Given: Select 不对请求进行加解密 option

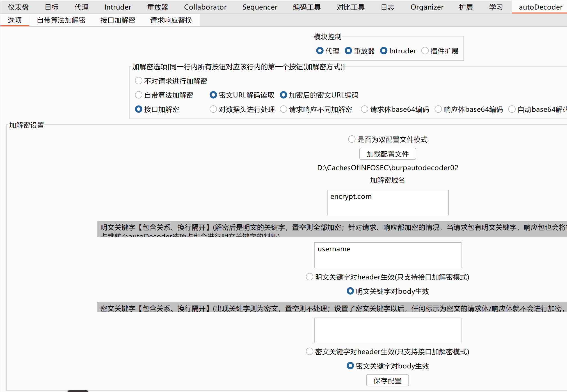Looking at the screenshot, I should [x=138, y=81].
